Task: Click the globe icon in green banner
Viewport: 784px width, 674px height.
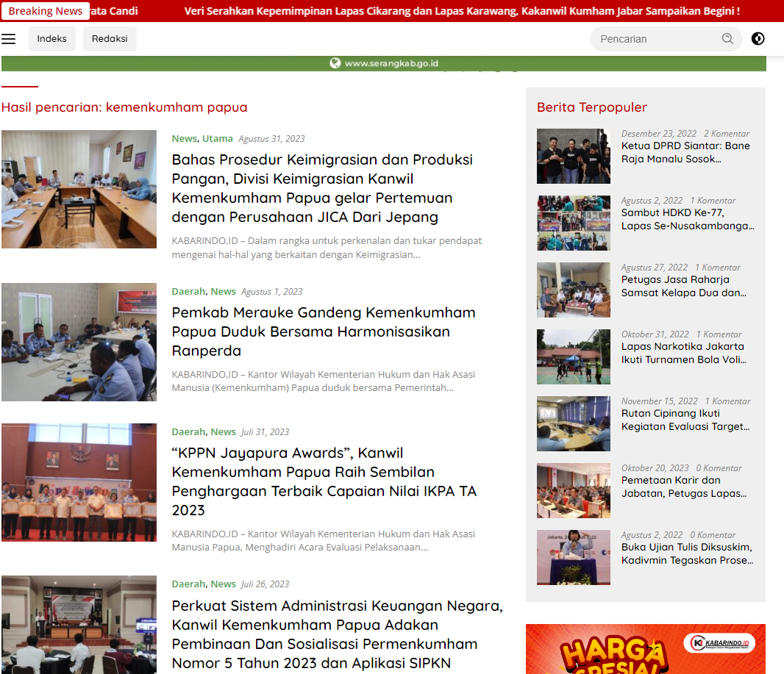Action: [x=335, y=63]
